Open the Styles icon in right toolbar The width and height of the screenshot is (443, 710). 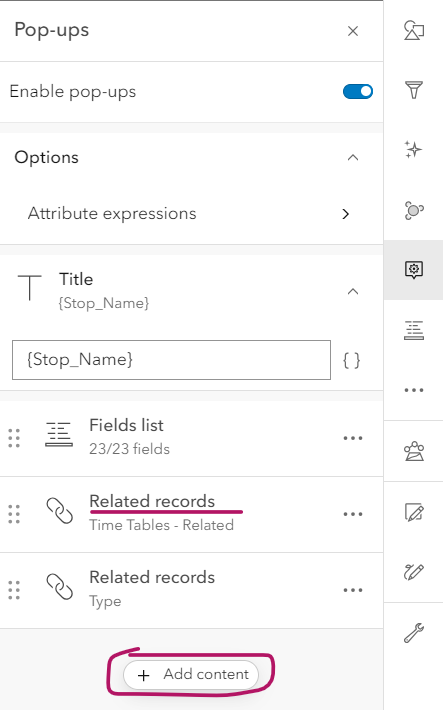(414, 30)
